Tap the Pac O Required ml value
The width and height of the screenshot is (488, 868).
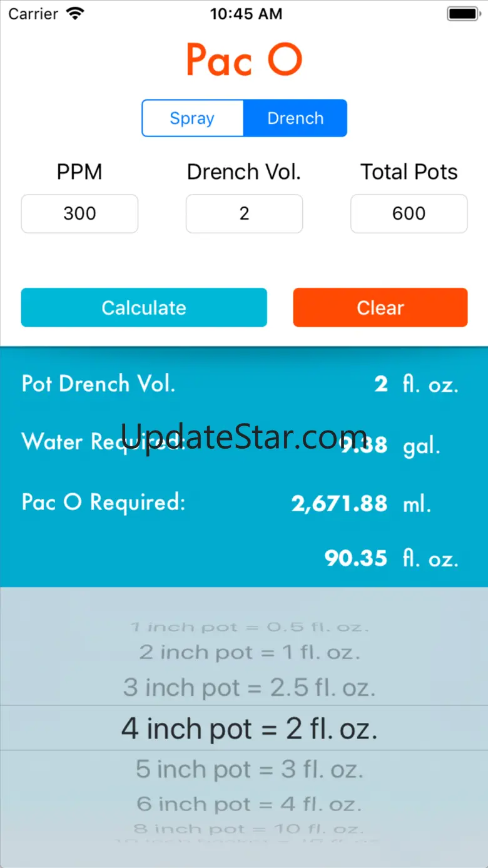coord(339,504)
